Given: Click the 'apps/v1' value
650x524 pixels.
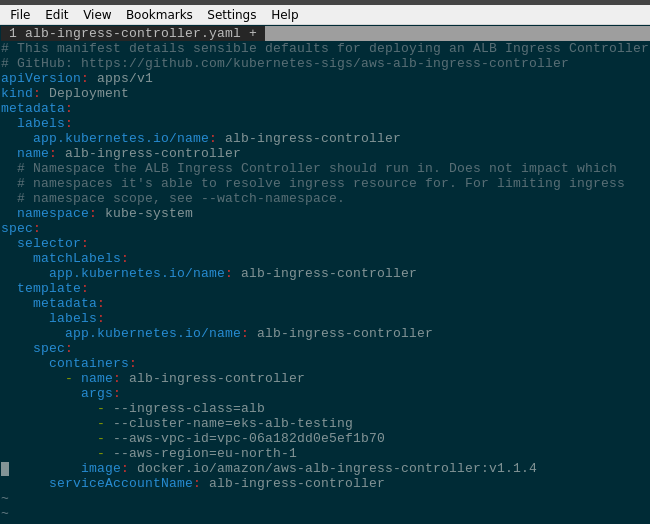Looking at the screenshot, I should coord(125,78).
